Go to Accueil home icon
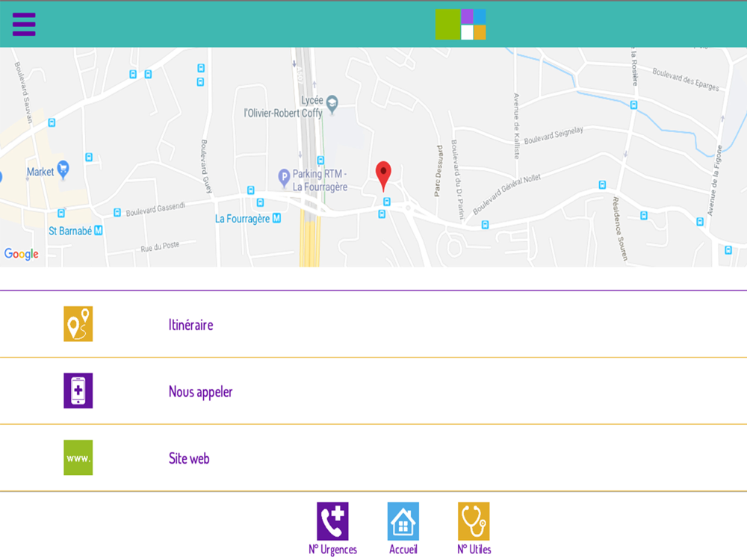The width and height of the screenshot is (747, 560). (x=403, y=521)
